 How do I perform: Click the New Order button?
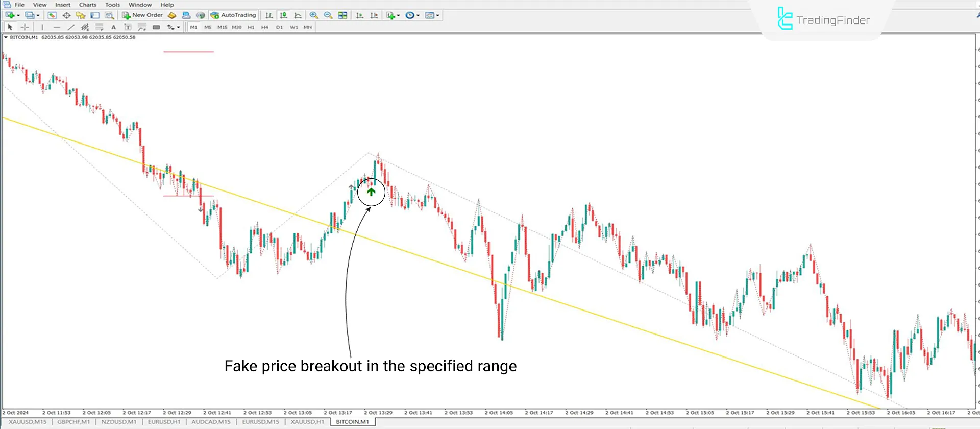pos(142,15)
